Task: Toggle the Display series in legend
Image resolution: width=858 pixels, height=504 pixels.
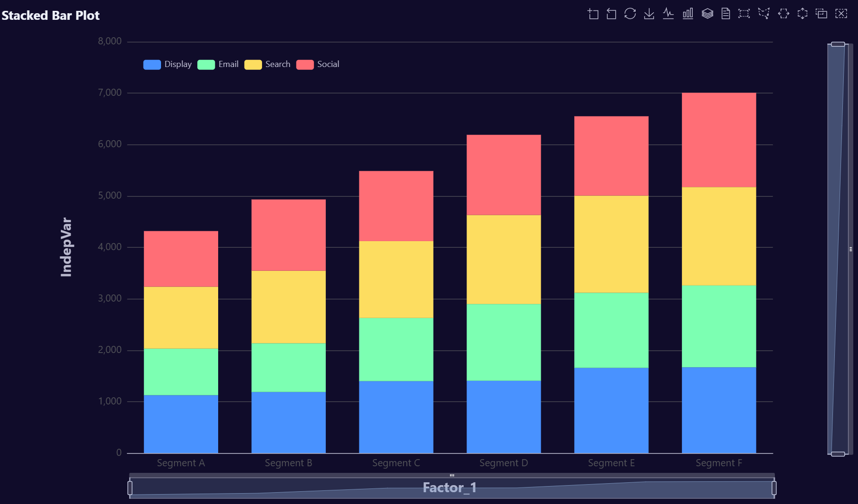Action: tap(168, 65)
